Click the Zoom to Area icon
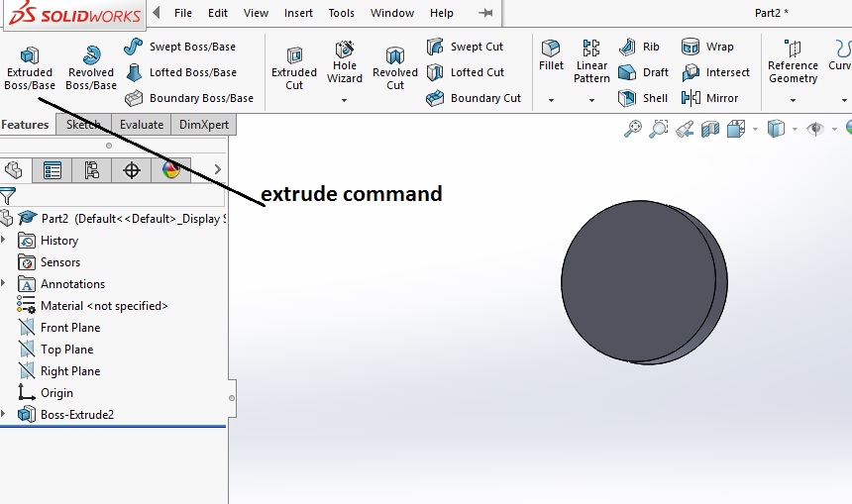 coord(659,129)
